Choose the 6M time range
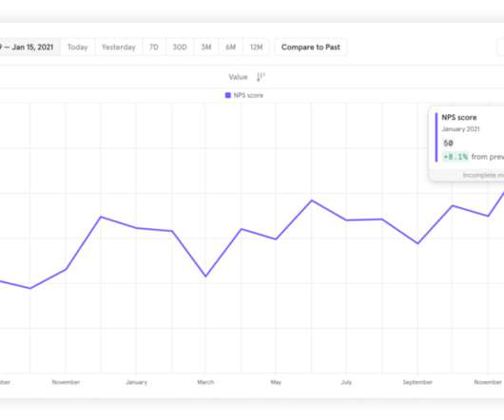The width and height of the screenshot is (504, 420). pyautogui.click(x=230, y=48)
